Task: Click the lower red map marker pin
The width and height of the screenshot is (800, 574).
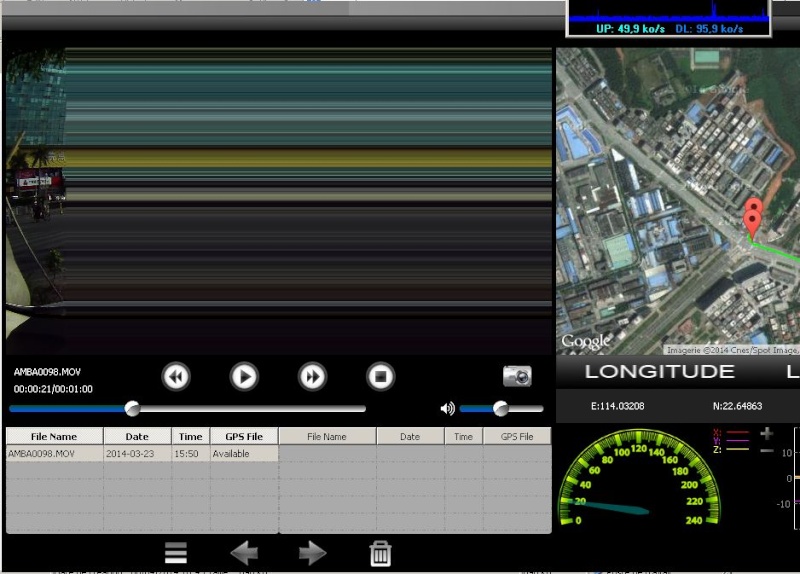Action: coord(752,223)
